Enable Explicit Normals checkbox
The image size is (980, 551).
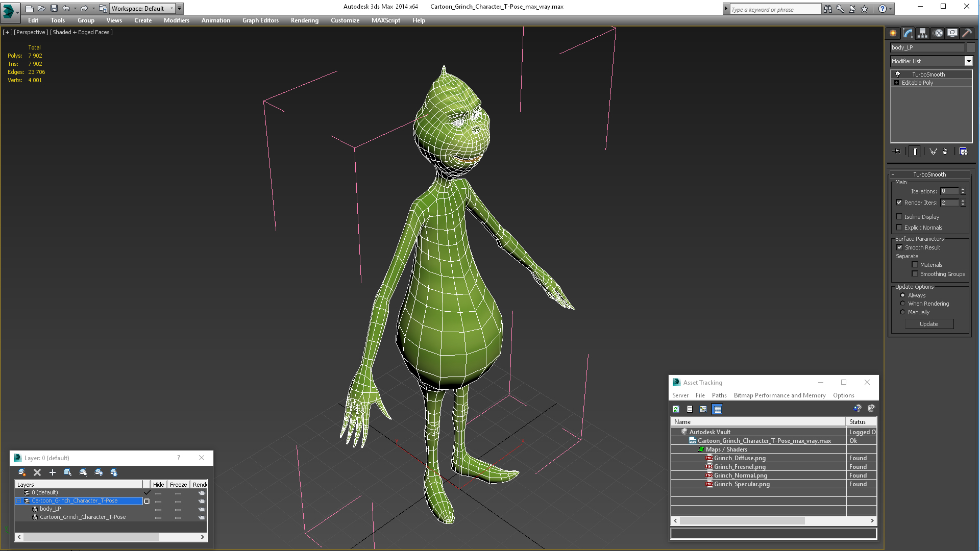899,228
